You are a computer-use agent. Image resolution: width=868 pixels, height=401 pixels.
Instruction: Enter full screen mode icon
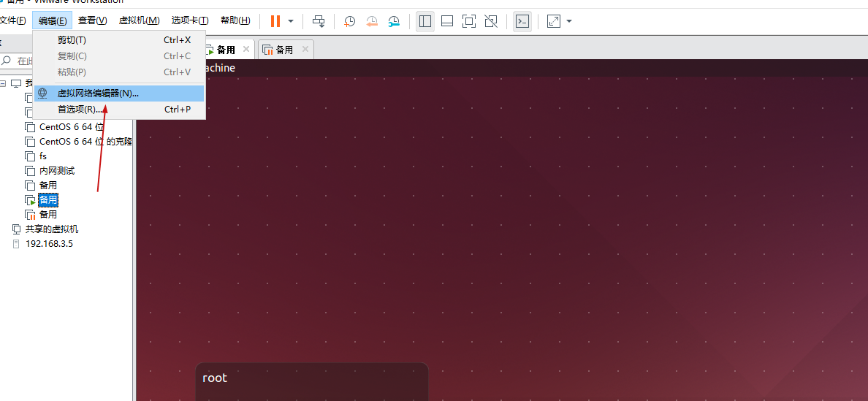pos(469,22)
